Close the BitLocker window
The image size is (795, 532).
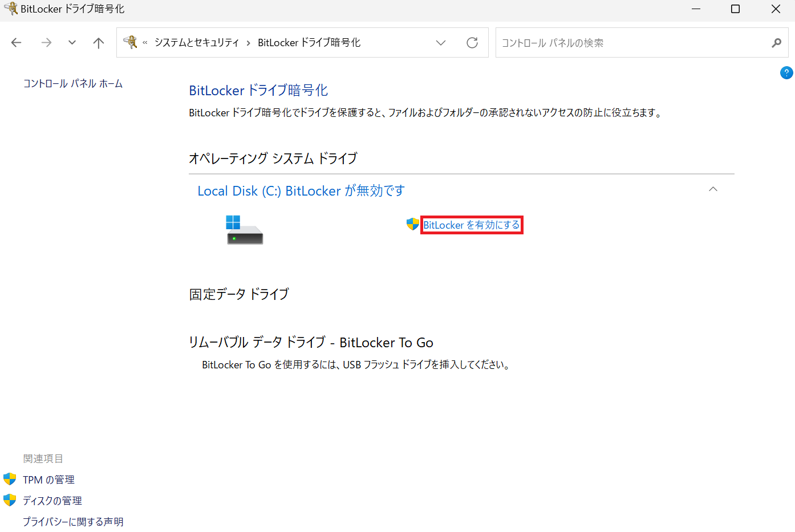(776, 9)
